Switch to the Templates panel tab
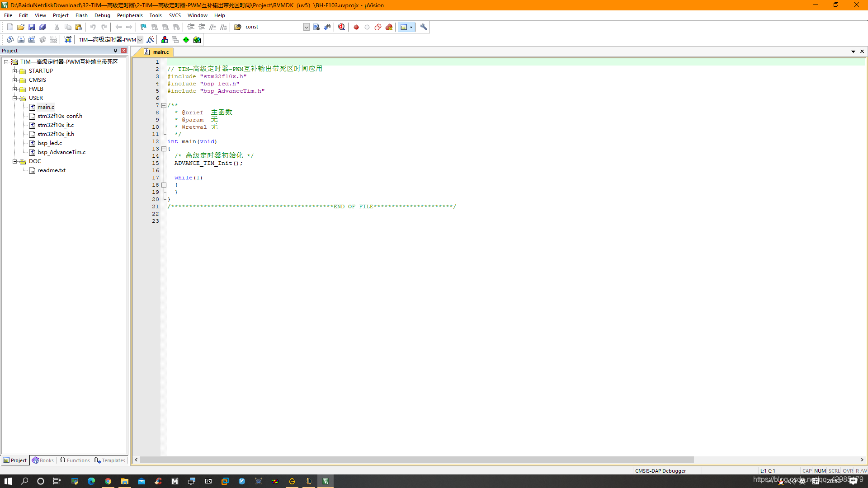This screenshot has width=868, height=488. coord(110,460)
